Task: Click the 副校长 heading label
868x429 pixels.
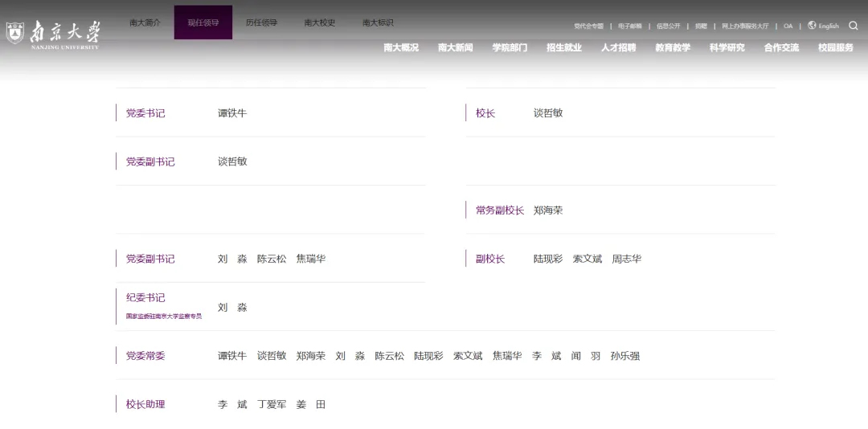Action: click(490, 259)
